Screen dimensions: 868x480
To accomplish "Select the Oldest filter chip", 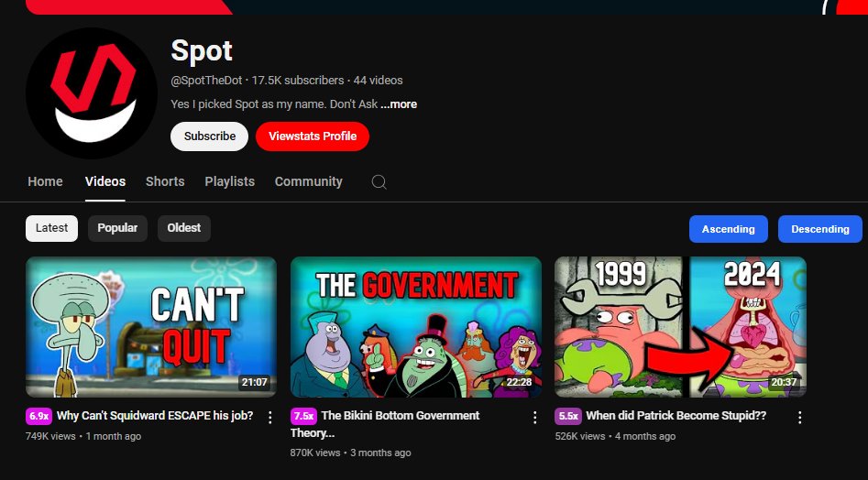I will click(x=184, y=228).
